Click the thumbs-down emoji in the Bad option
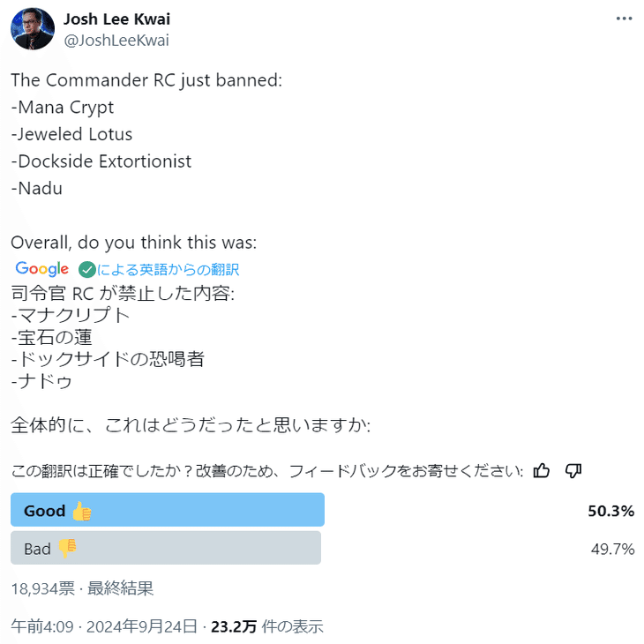This screenshot has width=644, height=644. coord(68,549)
